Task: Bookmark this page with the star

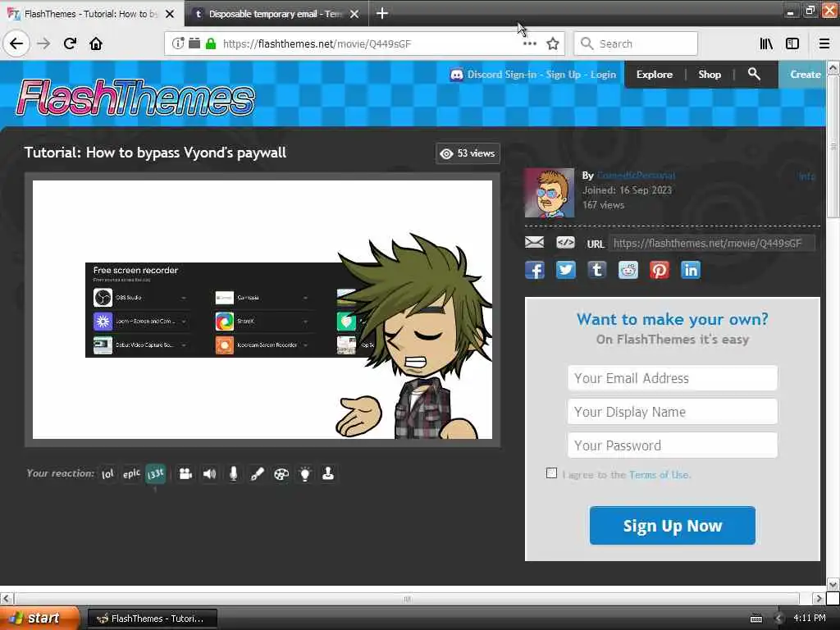Action: [x=553, y=43]
